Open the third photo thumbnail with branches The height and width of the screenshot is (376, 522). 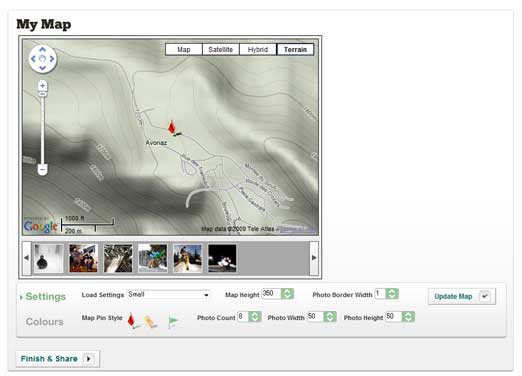(x=118, y=258)
